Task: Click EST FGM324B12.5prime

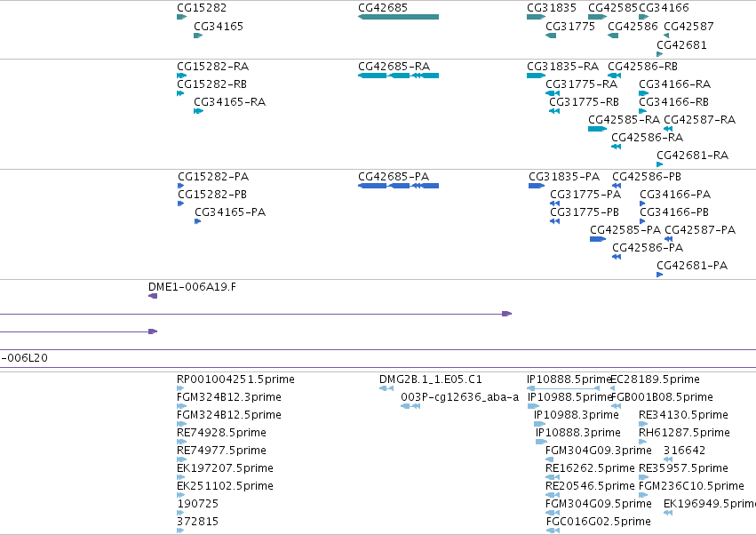Action: [x=229, y=415]
